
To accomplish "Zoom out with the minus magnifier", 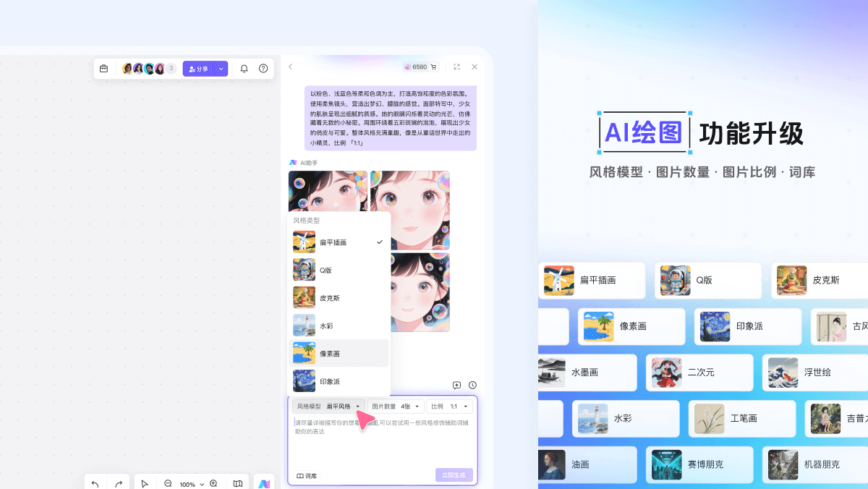I will [x=168, y=484].
